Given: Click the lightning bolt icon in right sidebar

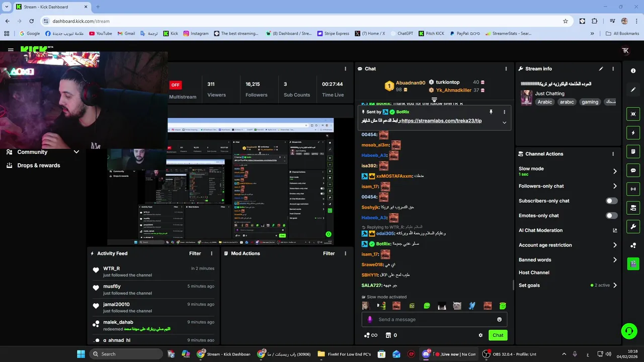Looking at the screenshot, I should click(633, 133).
